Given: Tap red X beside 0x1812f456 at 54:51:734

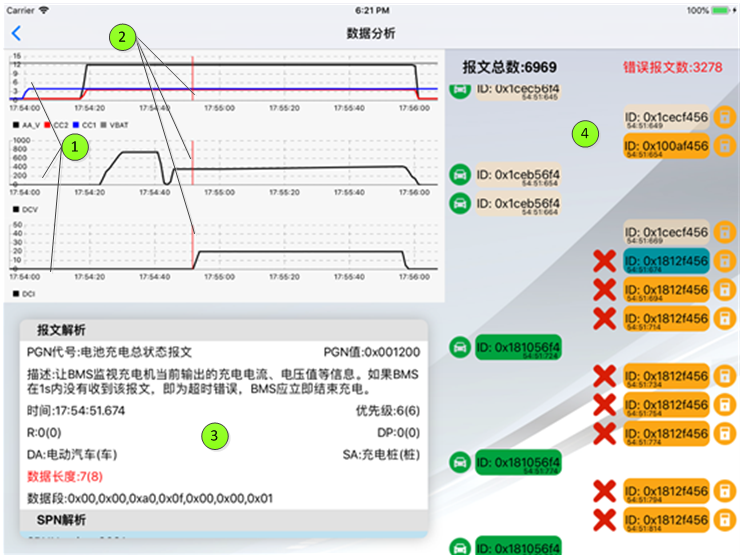Looking at the screenshot, I should [x=604, y=377].
